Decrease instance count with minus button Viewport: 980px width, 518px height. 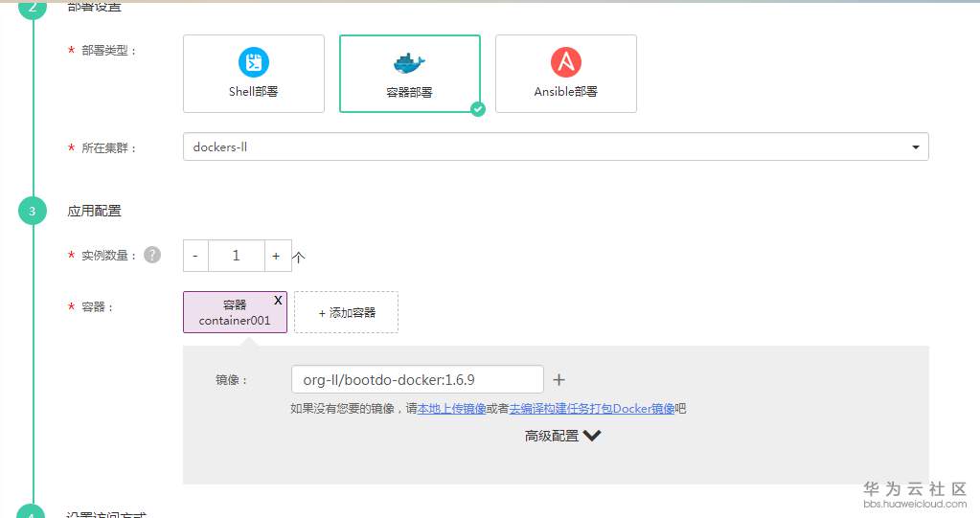(195, 256)
